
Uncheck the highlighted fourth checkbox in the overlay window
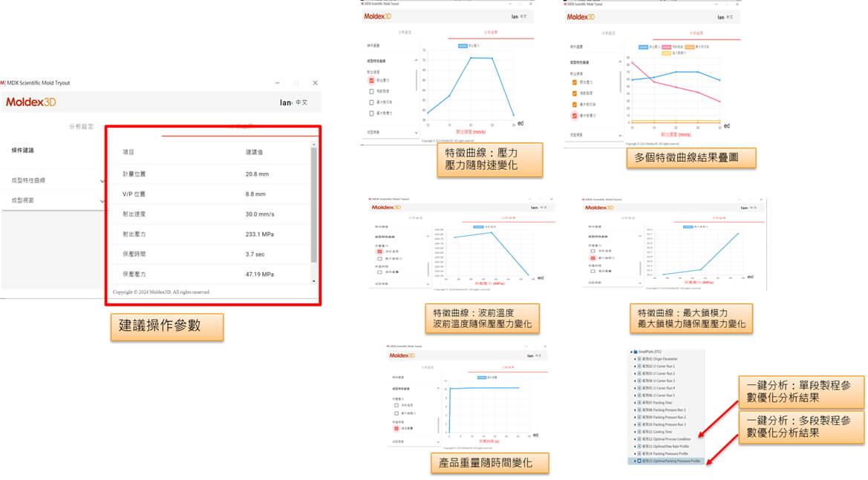point(575,116)
